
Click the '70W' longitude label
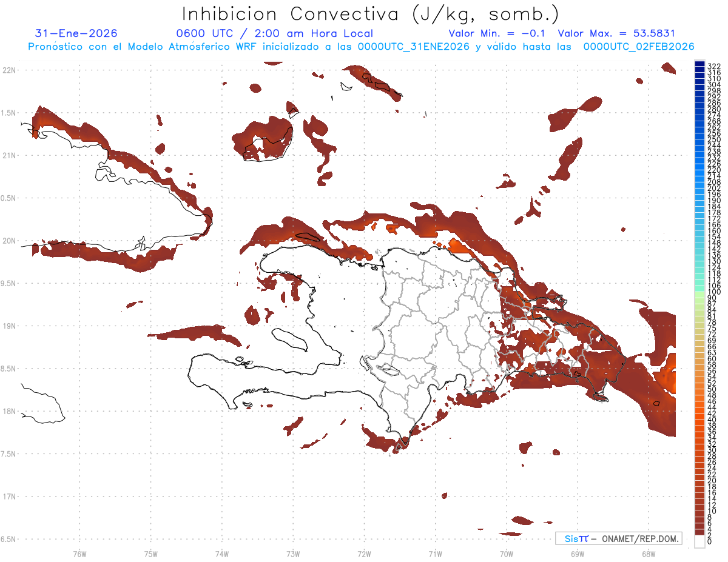[507, 554]
